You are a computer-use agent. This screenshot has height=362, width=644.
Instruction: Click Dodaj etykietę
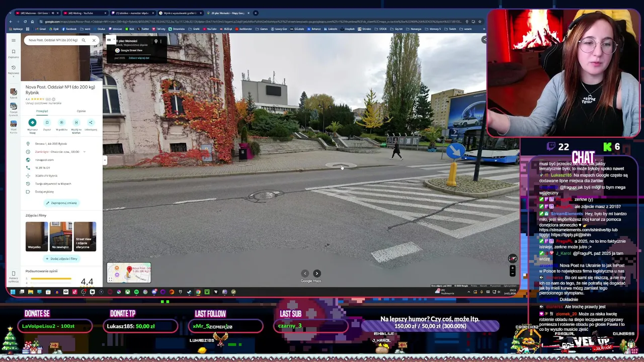[x=44, y=192]
